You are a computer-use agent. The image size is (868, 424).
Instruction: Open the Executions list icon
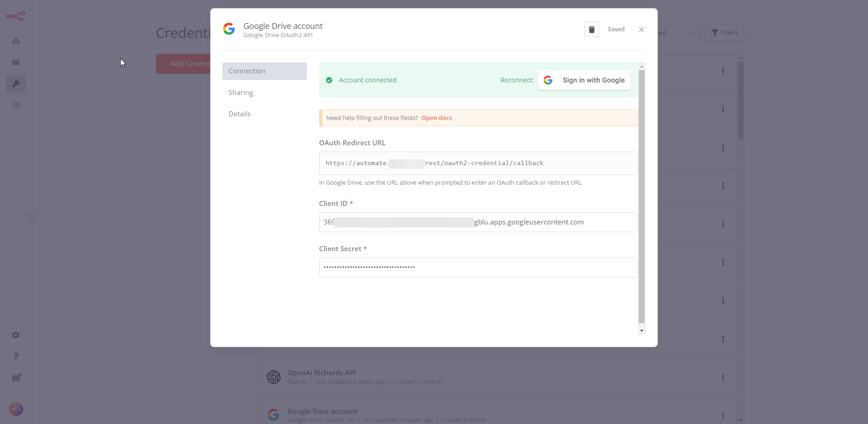click(x=16, y=105)
